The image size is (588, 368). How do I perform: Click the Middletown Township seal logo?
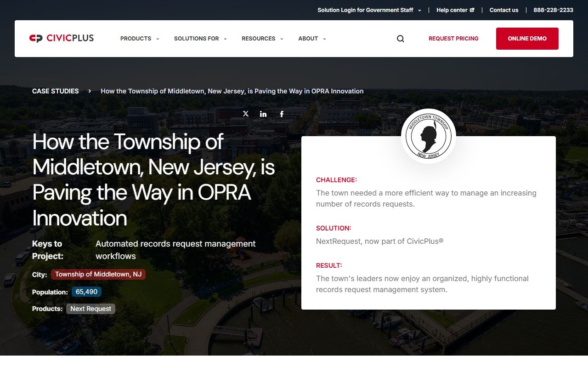tap(429, 136)
